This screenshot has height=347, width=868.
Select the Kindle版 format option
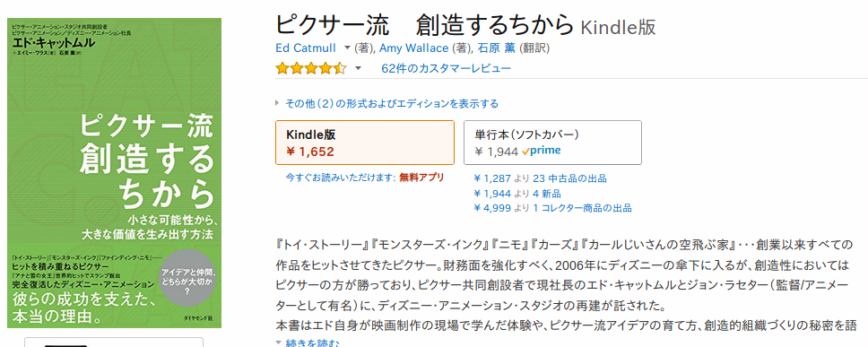pyautogui.click(x=365, y=143)
